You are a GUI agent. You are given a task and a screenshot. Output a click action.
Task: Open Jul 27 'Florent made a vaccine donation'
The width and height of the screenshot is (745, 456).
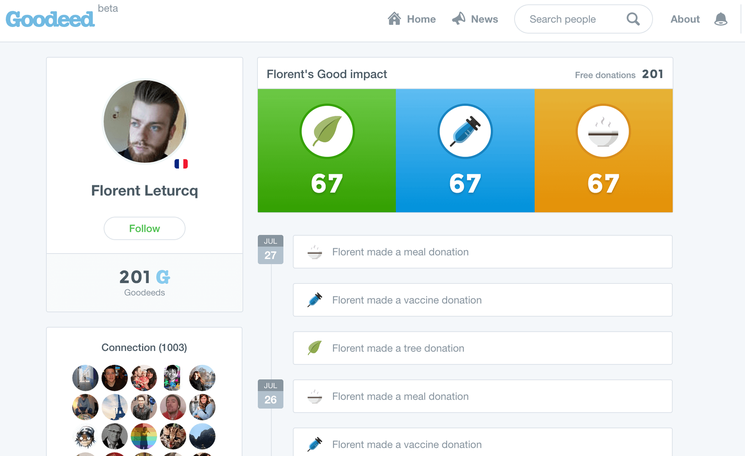483,300
